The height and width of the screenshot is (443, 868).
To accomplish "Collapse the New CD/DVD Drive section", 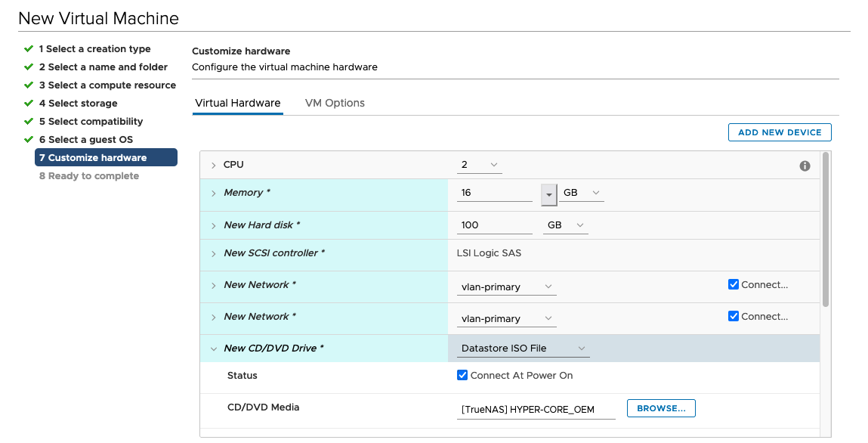I will tap(214, 349).
